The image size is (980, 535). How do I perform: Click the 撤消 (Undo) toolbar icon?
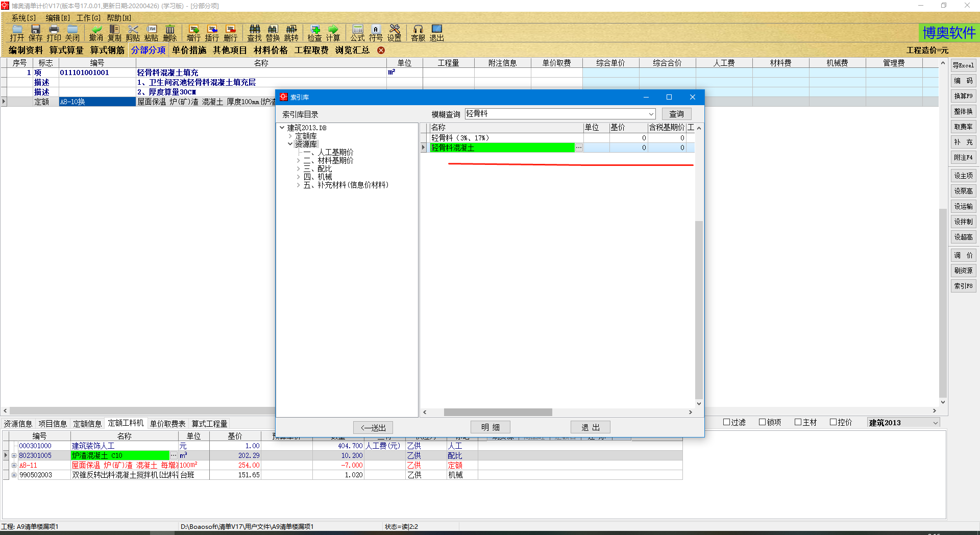pos(96,33)
